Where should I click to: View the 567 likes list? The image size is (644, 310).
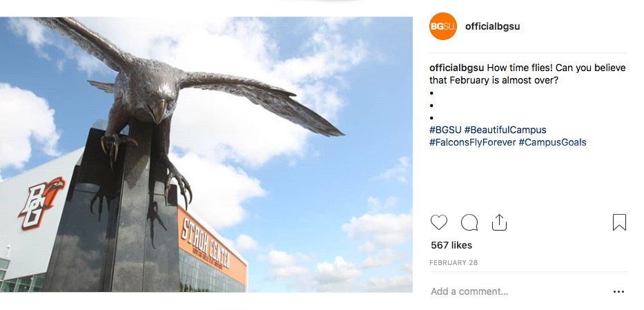coord(451,245)
